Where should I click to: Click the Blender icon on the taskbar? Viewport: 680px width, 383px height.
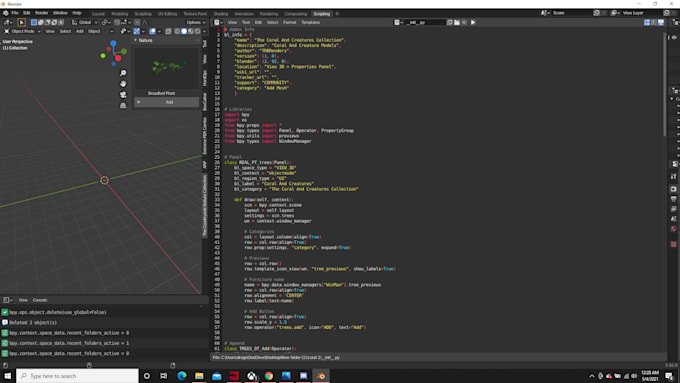pos(321,376)
